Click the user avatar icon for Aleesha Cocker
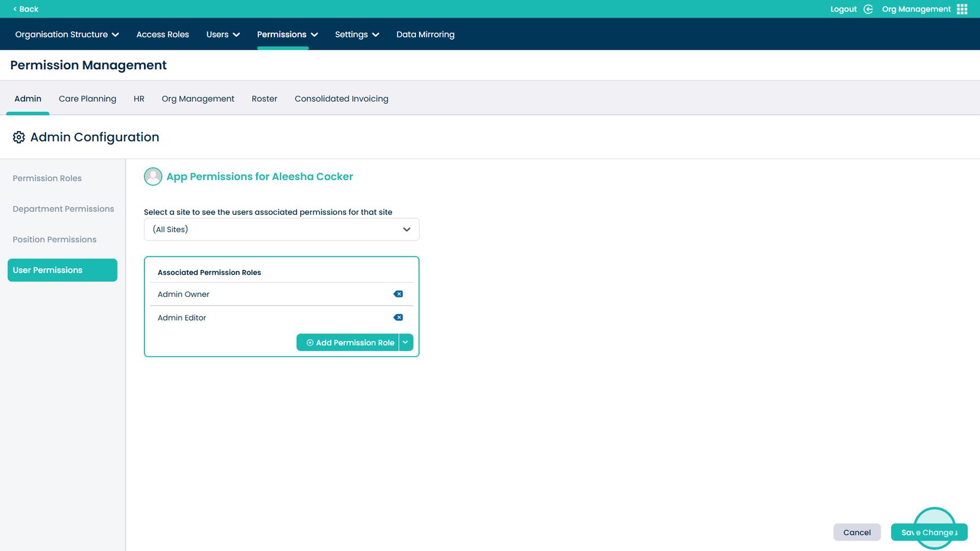The height and width of the screenshot is (551, 980). tap(153, 176)
